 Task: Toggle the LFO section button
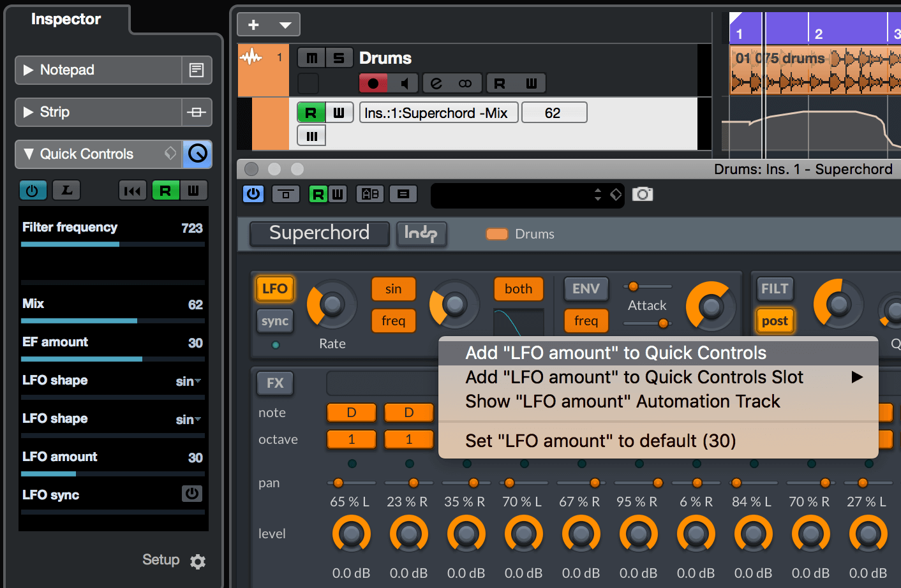pos(275,289)
